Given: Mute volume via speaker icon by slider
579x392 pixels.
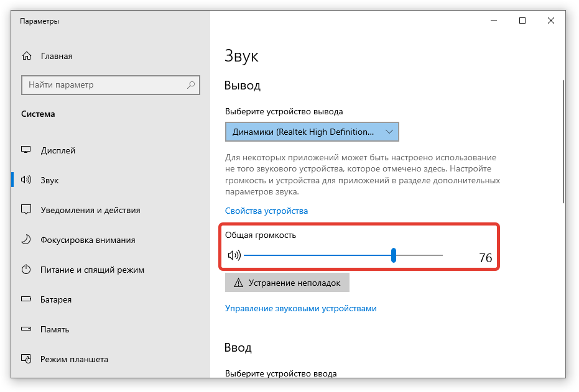Looking at the screenshot, I should 234,255.
